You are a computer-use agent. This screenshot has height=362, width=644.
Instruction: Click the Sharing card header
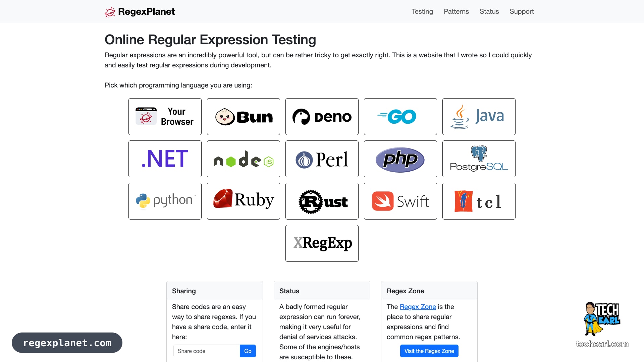tap(215, 291)
